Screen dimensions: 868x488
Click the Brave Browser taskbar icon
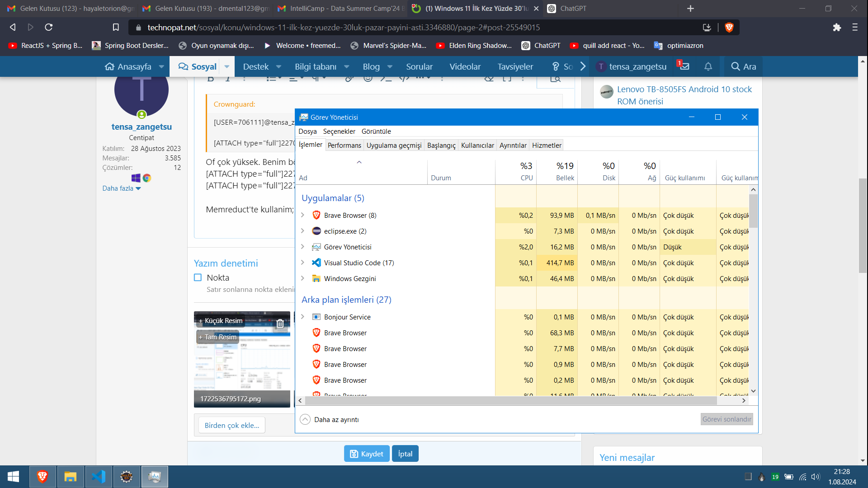pyautogui.click(x=42, y=477)
